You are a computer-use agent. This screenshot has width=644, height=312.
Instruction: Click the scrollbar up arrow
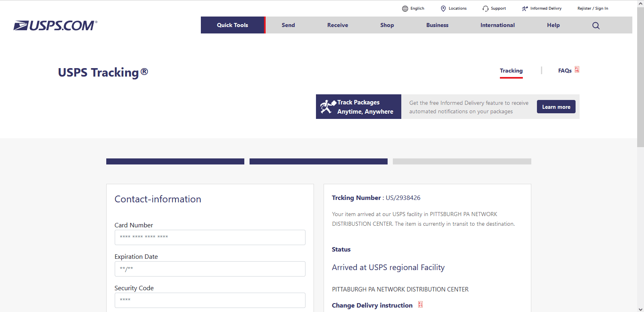click(640, 3)
